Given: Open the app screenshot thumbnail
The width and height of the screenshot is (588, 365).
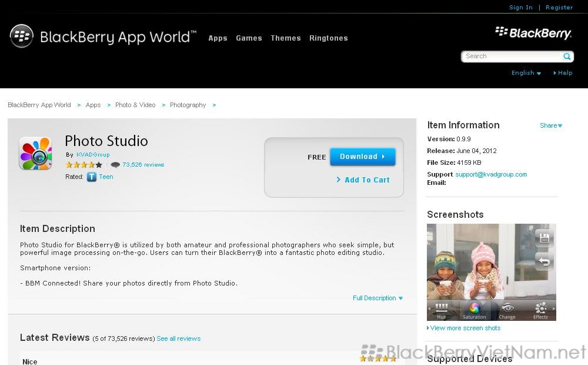Looking at the screenshot, I should [491, 272].
